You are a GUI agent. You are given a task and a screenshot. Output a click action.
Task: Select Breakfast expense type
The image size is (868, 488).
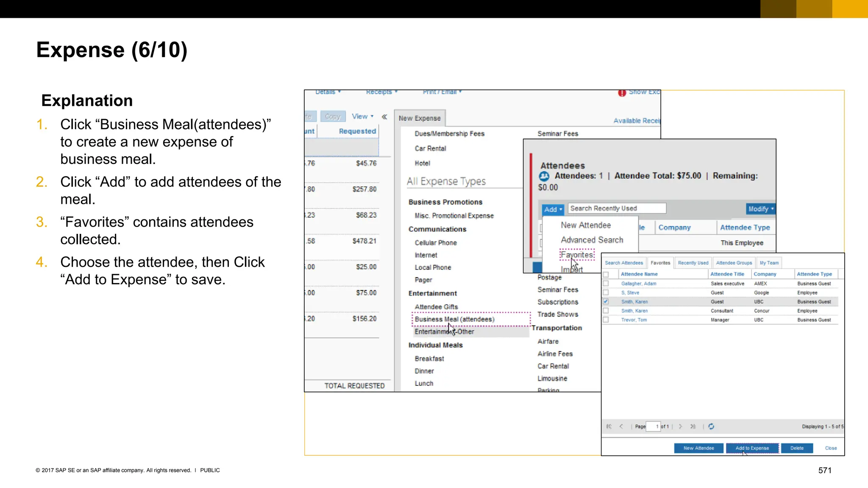click(x=429, y=359)
